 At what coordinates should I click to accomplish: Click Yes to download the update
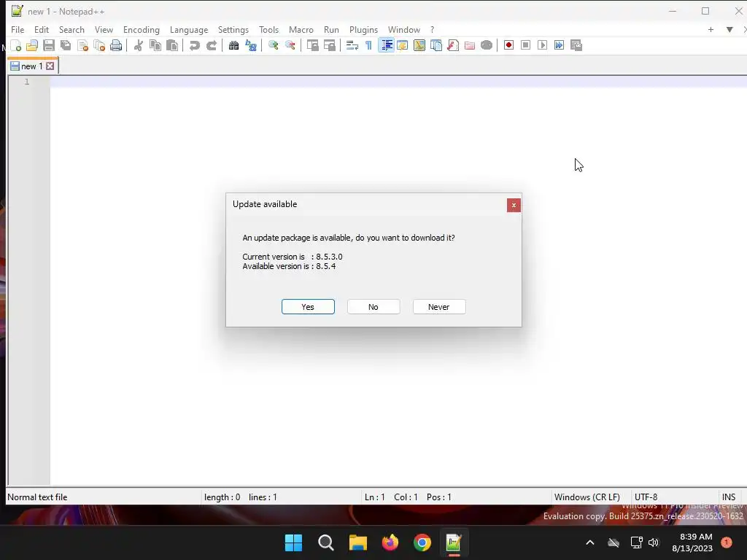click(x=308, y=307)
